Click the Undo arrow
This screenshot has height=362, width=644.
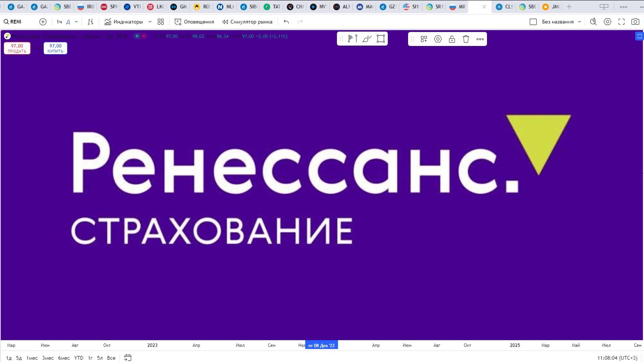286,22
